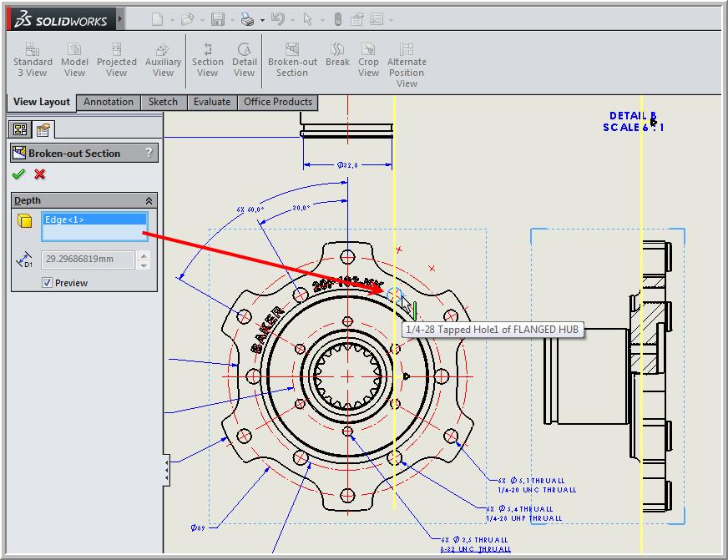Viewport: 728px width, 560px height.
Task: Open the dropdown arrow next to New
Action: (172, 20)
